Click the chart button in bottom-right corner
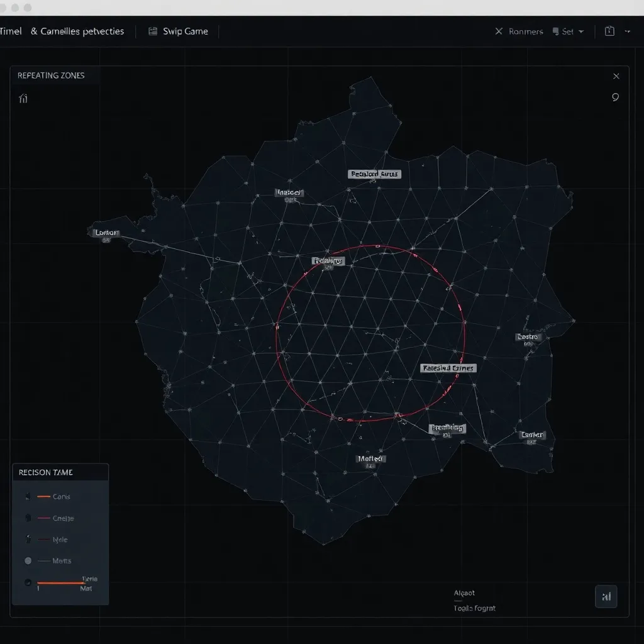 606,597
